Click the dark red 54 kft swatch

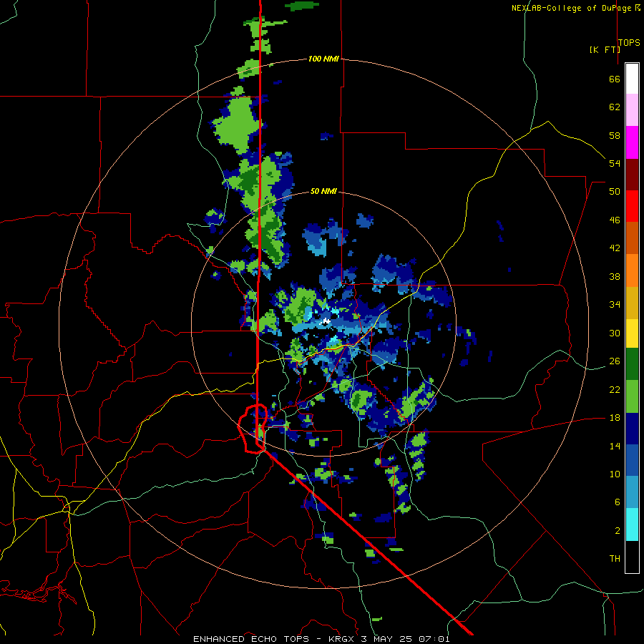[x=632, y=174]
